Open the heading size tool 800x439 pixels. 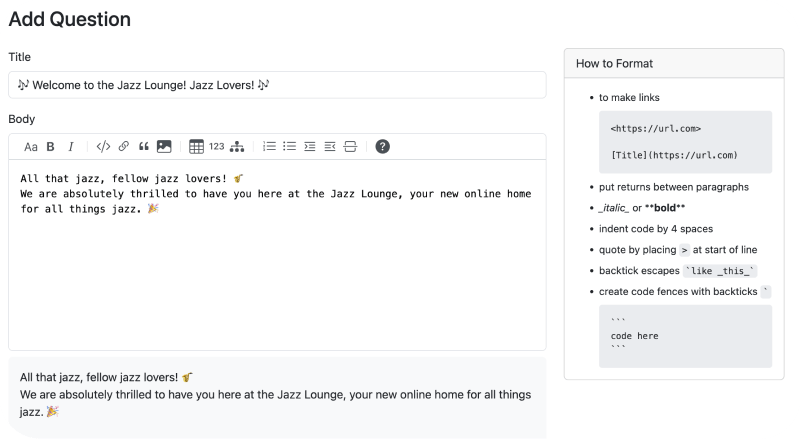pyautogui.click(x=31, y=146)
